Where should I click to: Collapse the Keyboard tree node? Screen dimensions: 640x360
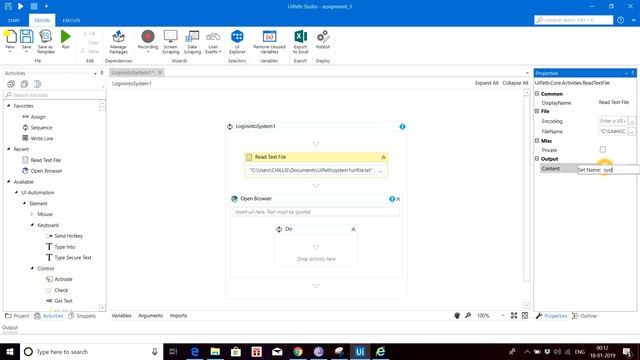[32, 225]
